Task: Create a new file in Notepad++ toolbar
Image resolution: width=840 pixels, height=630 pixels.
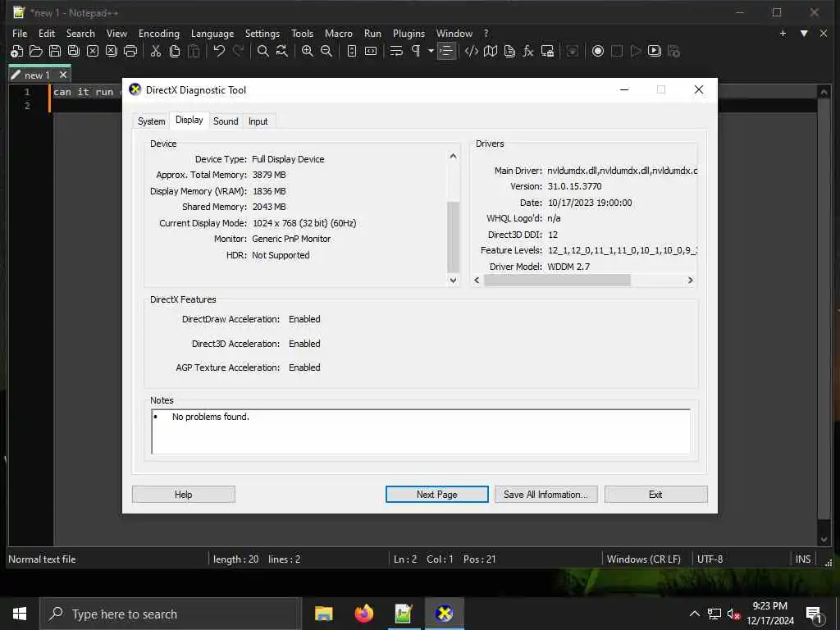Action: (x=16, y=52)
